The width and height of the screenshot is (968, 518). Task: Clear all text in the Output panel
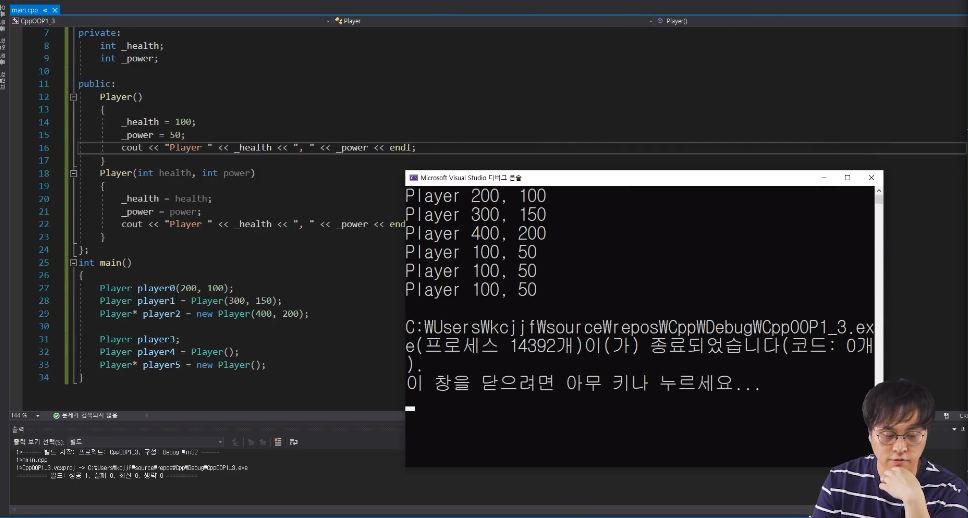pos(277,442)
